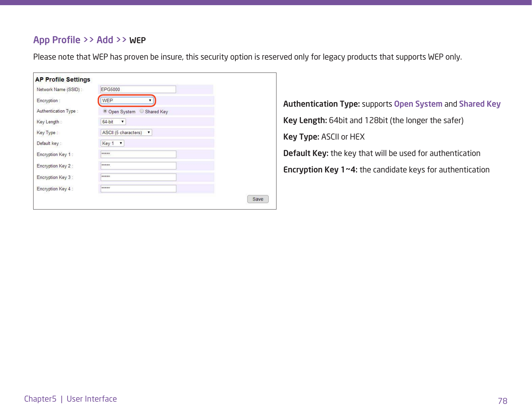This screenshot has width=532, height=411.
Task: Click the WEP breadcrumb heading text
Action: 138,40
